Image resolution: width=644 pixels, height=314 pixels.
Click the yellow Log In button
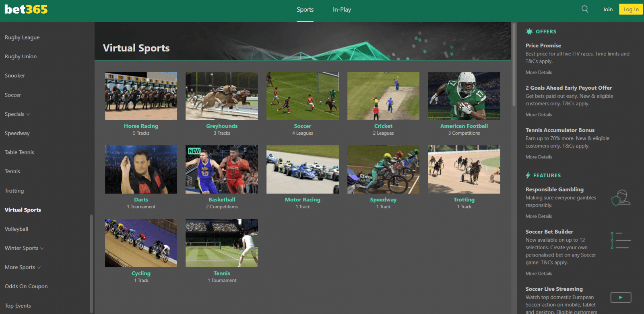pos(631,9)
